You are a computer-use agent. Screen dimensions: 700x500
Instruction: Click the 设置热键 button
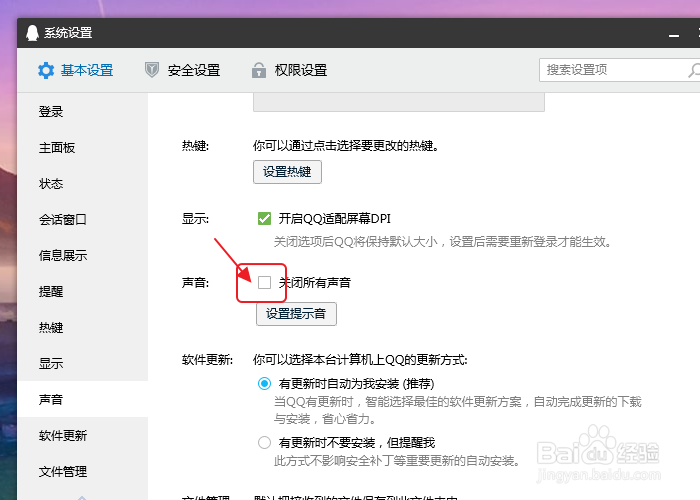(x=287, y=172)
